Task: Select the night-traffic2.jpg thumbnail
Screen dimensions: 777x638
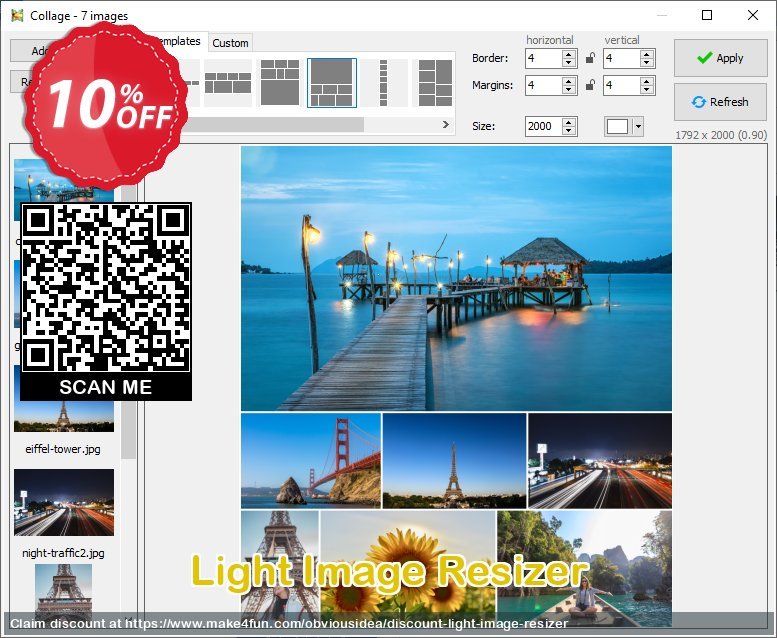Action: [64, 502]
